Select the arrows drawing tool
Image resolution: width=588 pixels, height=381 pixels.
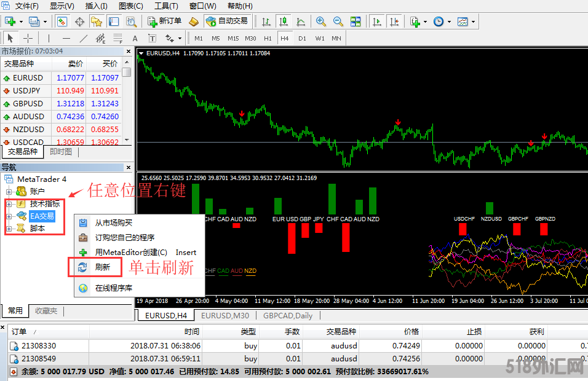tap(170, 38)
